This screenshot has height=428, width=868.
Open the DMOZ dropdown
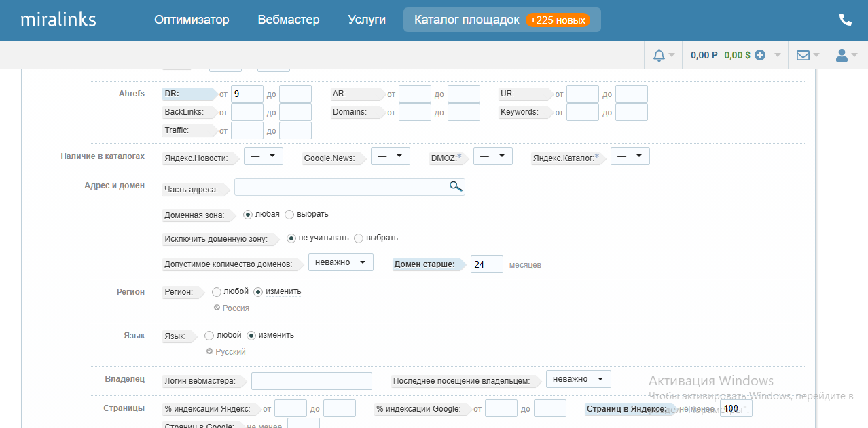(492, 156)
